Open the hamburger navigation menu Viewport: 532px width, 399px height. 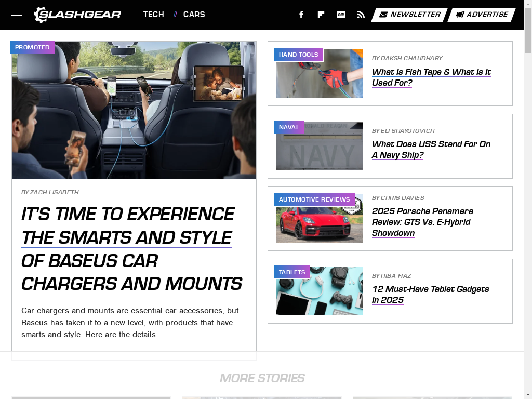pos(17,15)
